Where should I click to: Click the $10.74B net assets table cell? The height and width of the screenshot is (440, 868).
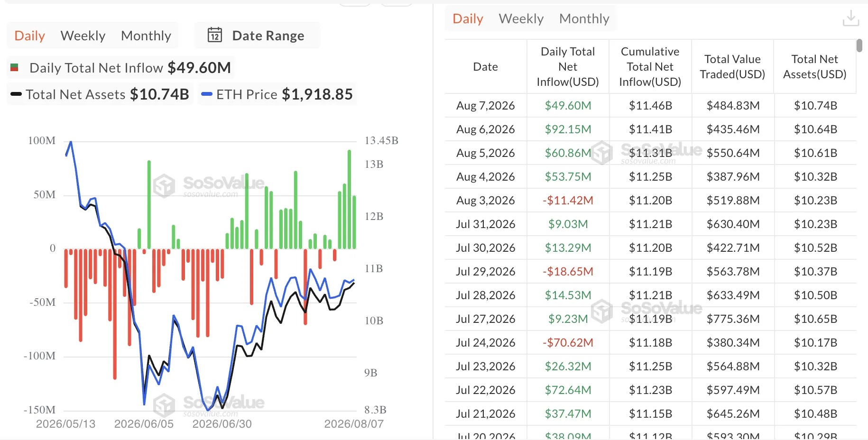(x=815, y=105)
